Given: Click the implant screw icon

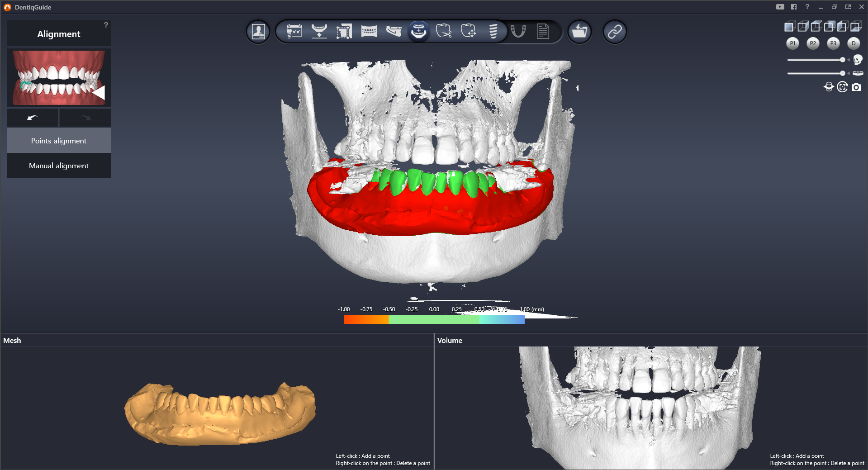Looking at the screenshot, I should pos(493,32).
